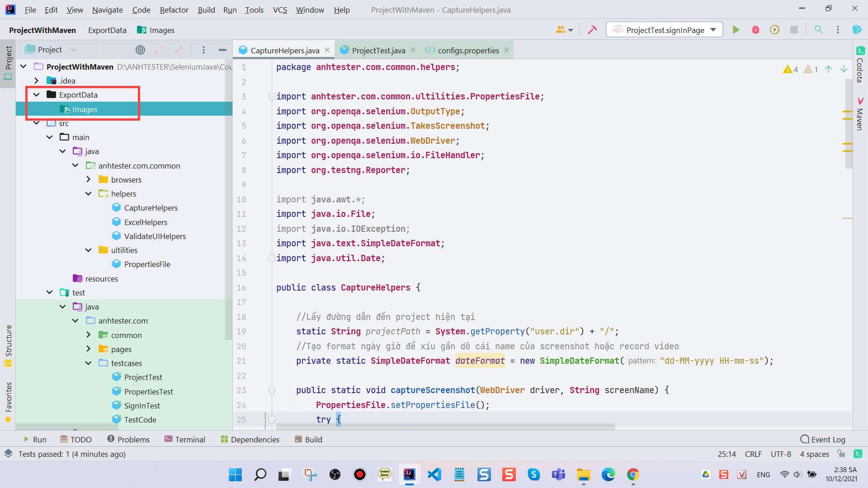Open Microsoft Teams from taskbar
The height and width of the screenshot is (488, 868).
[558, 474]
